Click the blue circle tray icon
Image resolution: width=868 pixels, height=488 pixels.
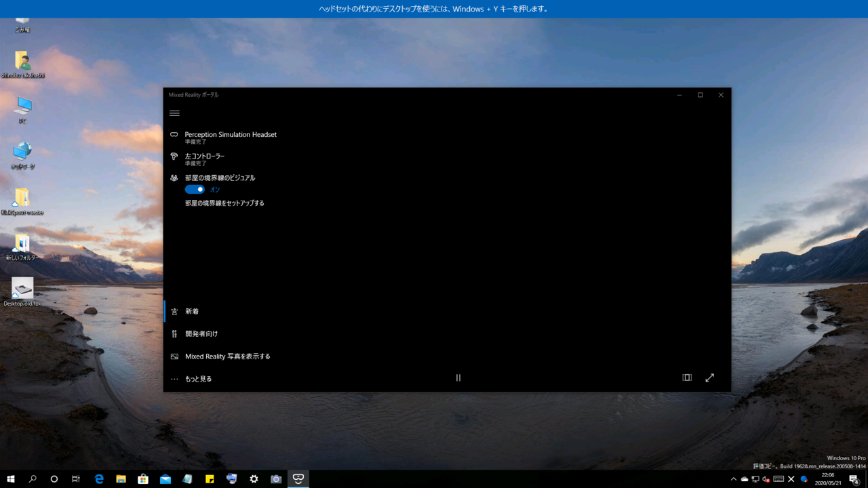pyautogui.click(x=804, y=479)
